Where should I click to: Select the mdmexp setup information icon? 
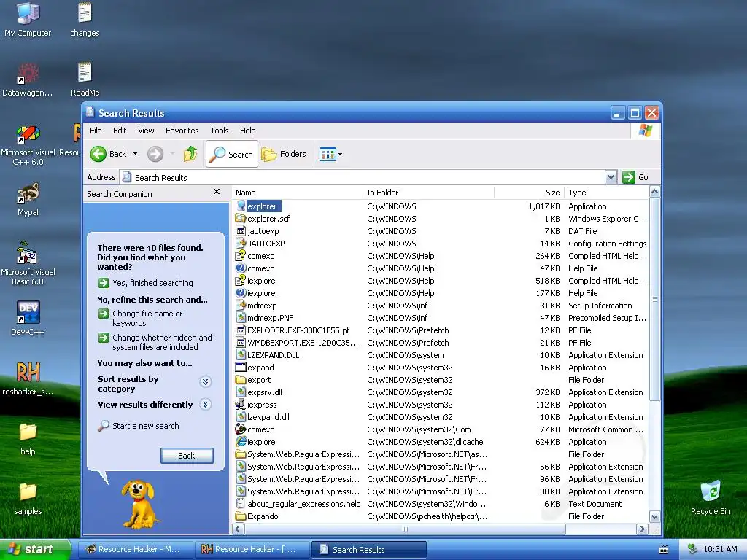[241, 306]
